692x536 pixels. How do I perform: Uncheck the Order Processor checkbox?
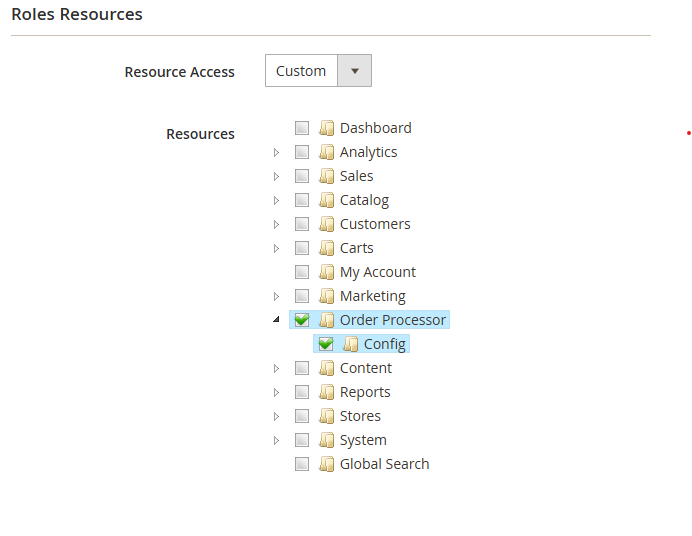click(x=302, y=320)
